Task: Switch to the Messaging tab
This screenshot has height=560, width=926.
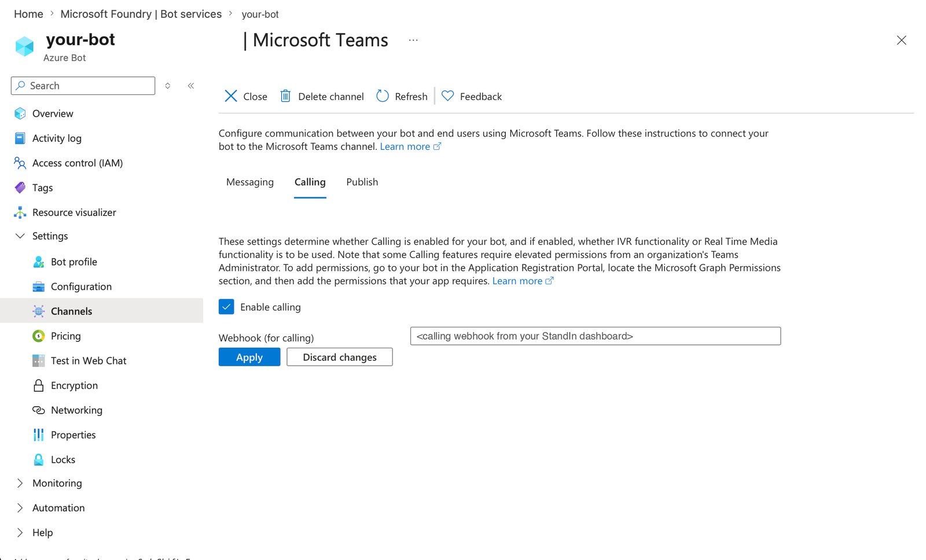Action: click(250, 182)
